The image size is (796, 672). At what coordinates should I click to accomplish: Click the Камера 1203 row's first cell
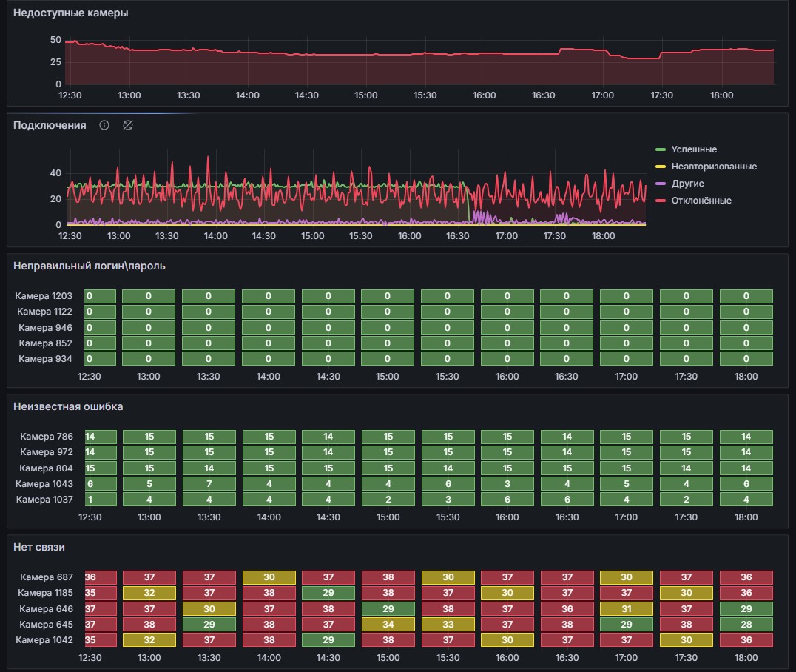[100, 296]
